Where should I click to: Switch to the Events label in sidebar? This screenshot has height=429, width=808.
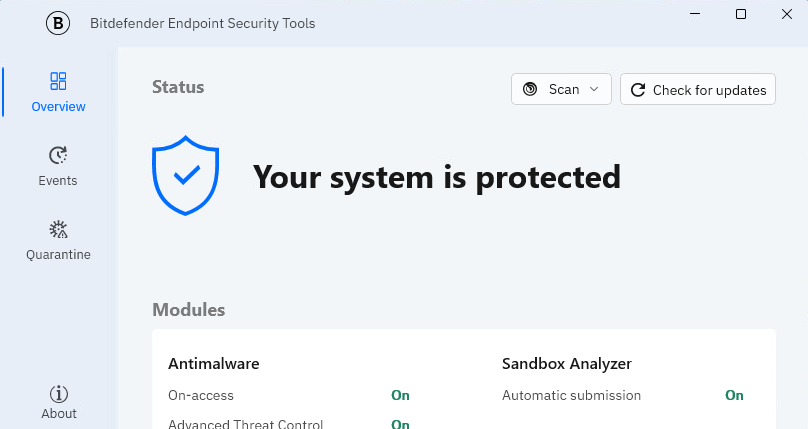tap(58, 181)
